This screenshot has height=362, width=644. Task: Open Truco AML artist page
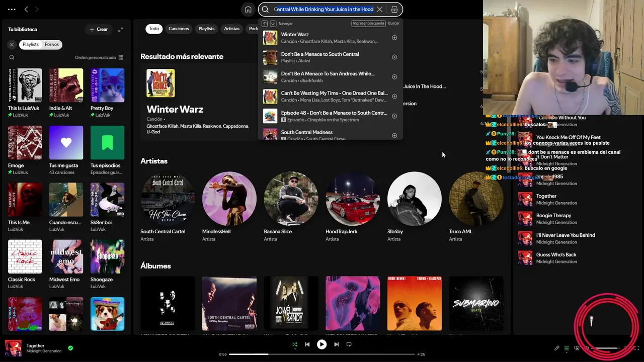[x=476, y=207]
